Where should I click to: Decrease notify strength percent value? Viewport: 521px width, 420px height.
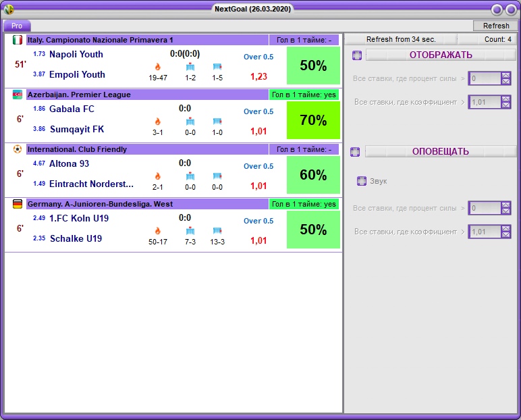coord(505,211)
